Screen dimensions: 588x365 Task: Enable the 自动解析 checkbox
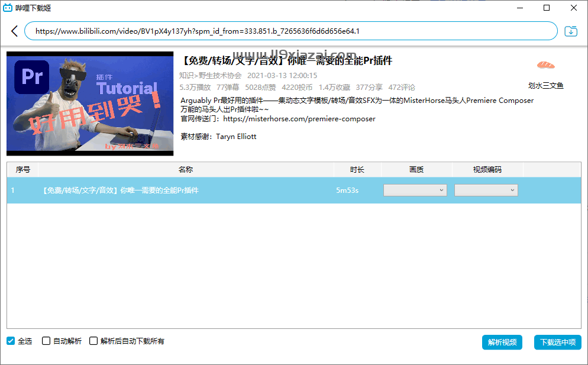tap(46, 341)
